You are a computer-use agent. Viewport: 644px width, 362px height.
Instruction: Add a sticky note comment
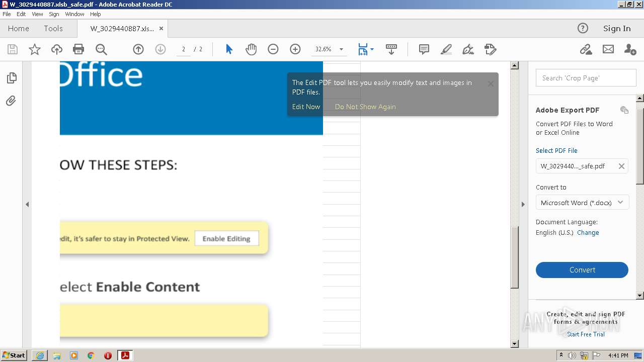tap(424, 49)
